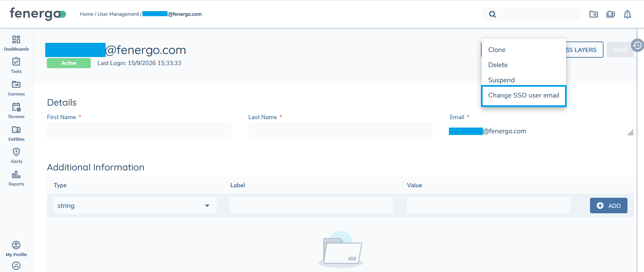Click the header search box
The height and width of the screenshot is (272, 644).
pos(531,14)
